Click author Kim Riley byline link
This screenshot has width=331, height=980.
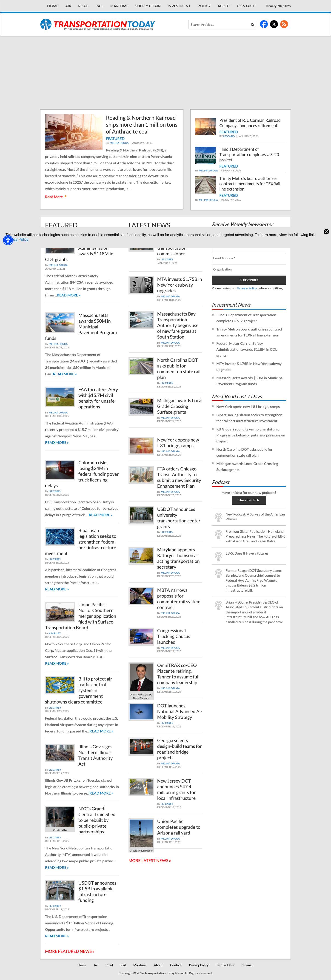(x=55, y=633)
